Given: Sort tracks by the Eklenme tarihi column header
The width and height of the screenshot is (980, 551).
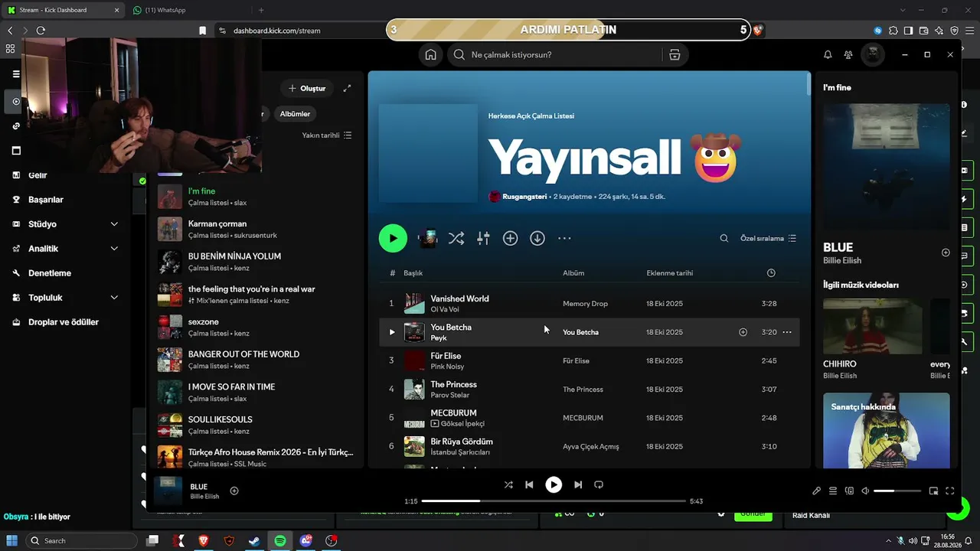Looking at the screenshot, I should [670, 273].
